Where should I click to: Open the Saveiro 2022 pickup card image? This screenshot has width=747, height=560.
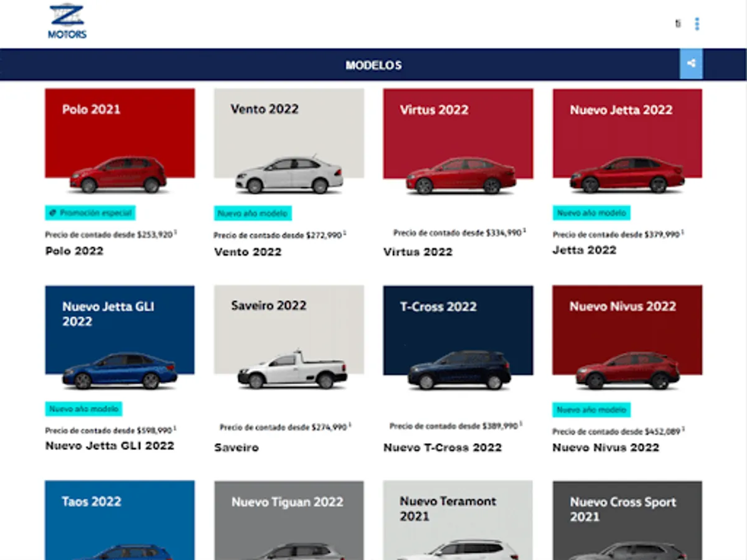pyautogui.click(x=289, y=338)
